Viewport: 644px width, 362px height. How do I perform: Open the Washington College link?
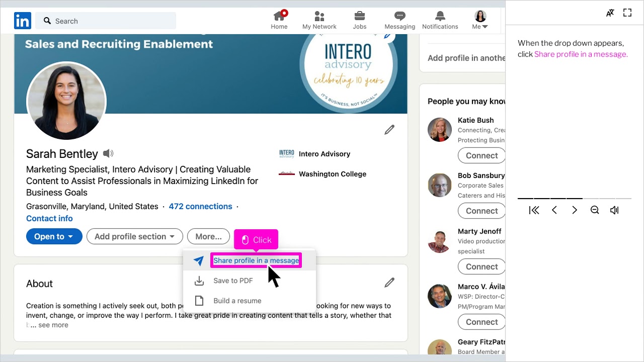[x=333, y=174]
